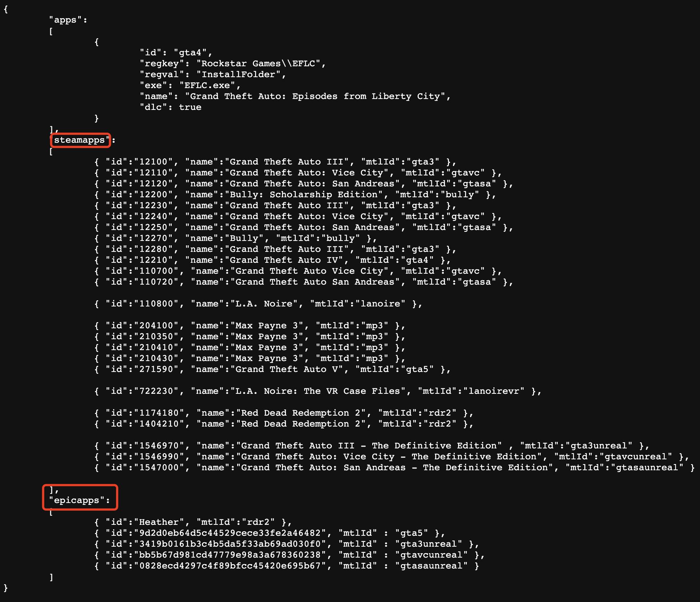This screenshot has width=700, height=602.
Task: Click the final closing brace of the JSON
Action: click(5, 587)
